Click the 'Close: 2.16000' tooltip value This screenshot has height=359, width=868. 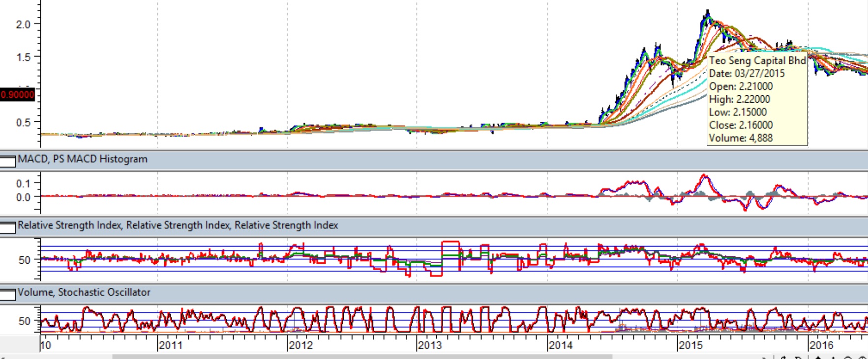coord(741,125)
